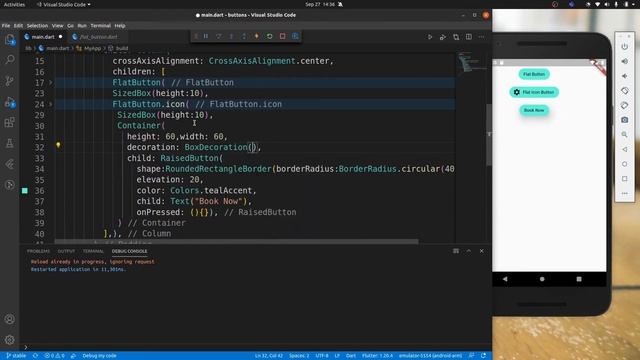Screen dimensions: 640x360
Task: Open the Help menu
Action: click(x=120, y=26)
